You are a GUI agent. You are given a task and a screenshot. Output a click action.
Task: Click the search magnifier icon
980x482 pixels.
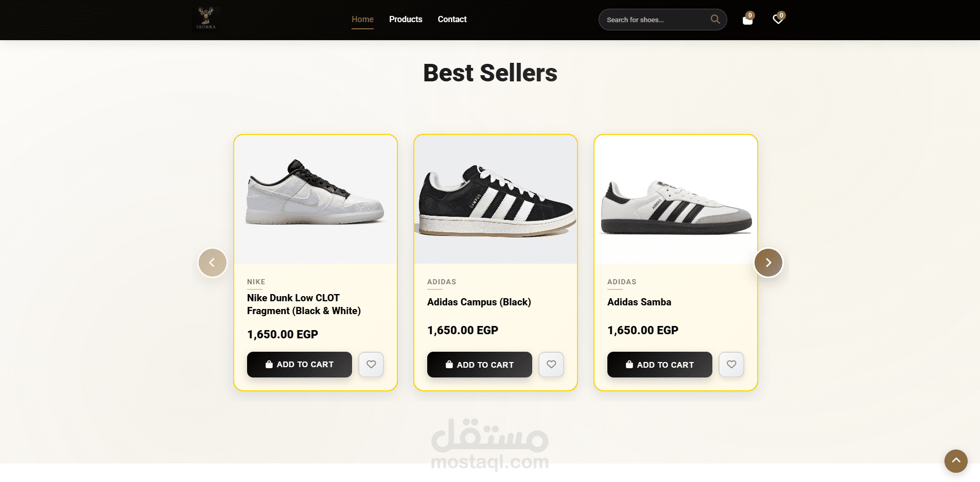(715, 20)
